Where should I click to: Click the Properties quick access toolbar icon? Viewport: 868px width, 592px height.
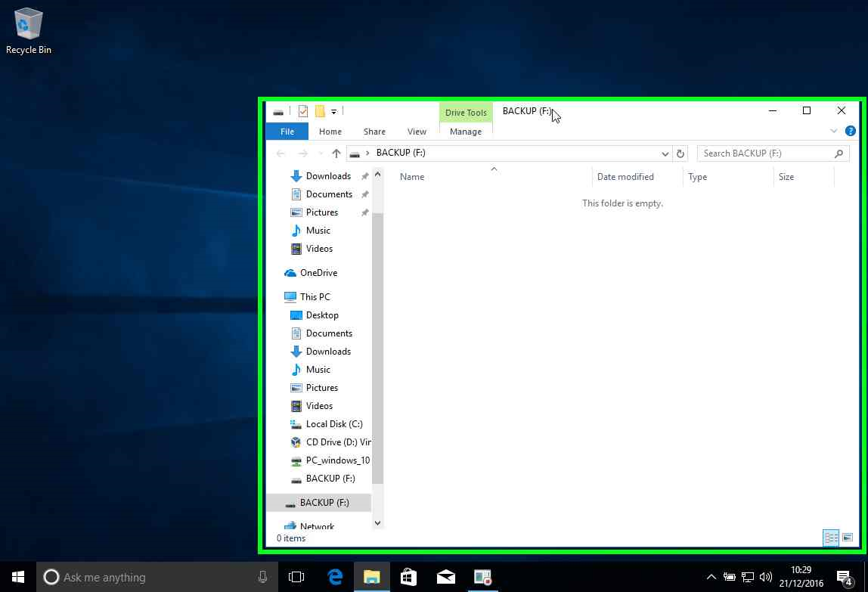pyautogui.click(x=302, y=111)
